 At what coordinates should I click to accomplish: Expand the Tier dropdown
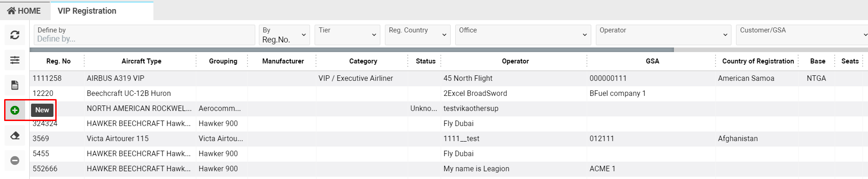tap(347, 35)
